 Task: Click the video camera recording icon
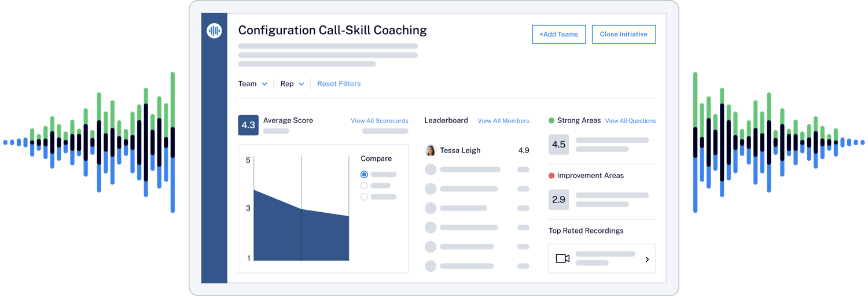click(562, 258)
